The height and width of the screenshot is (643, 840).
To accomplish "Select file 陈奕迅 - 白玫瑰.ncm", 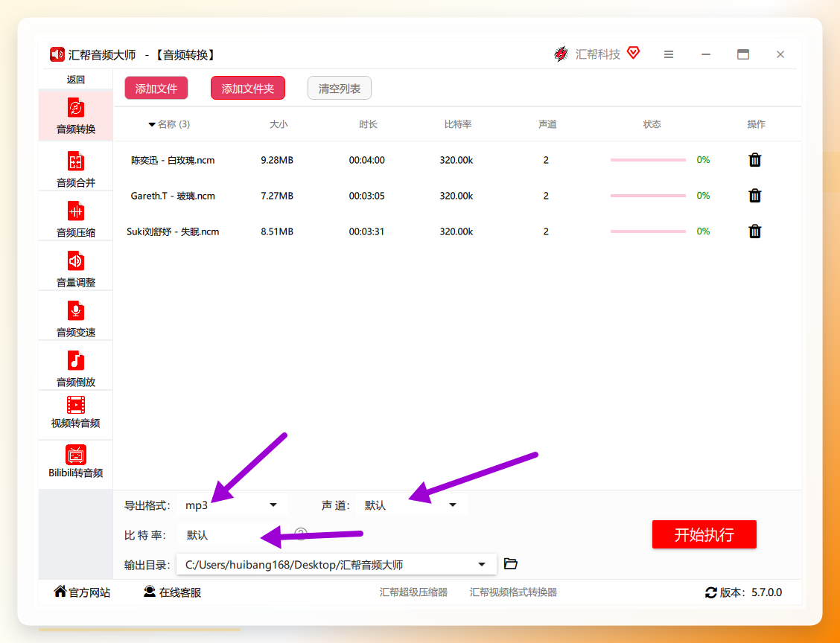I will click(x=173, y=160).
